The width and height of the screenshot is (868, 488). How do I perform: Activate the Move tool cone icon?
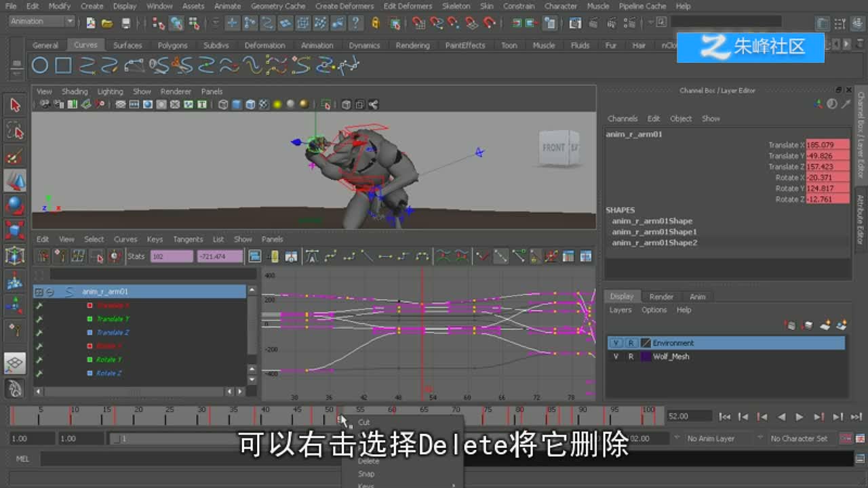15,180
